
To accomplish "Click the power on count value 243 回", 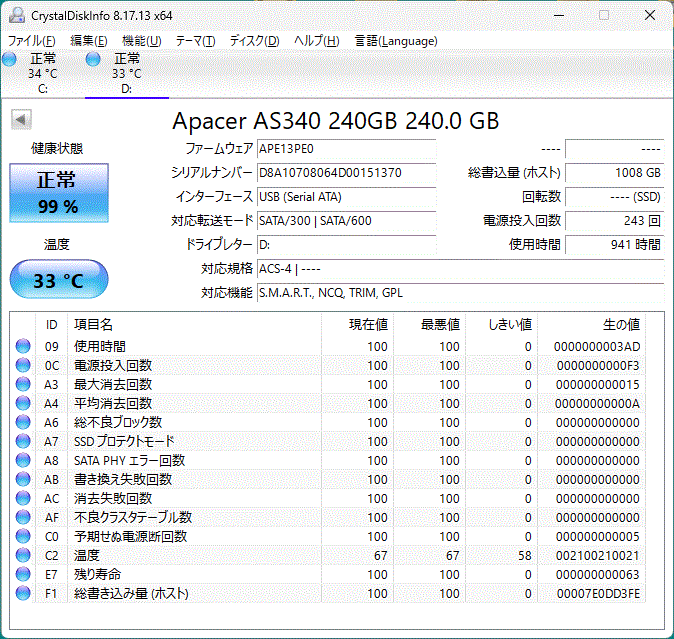I will click(615, 221).
